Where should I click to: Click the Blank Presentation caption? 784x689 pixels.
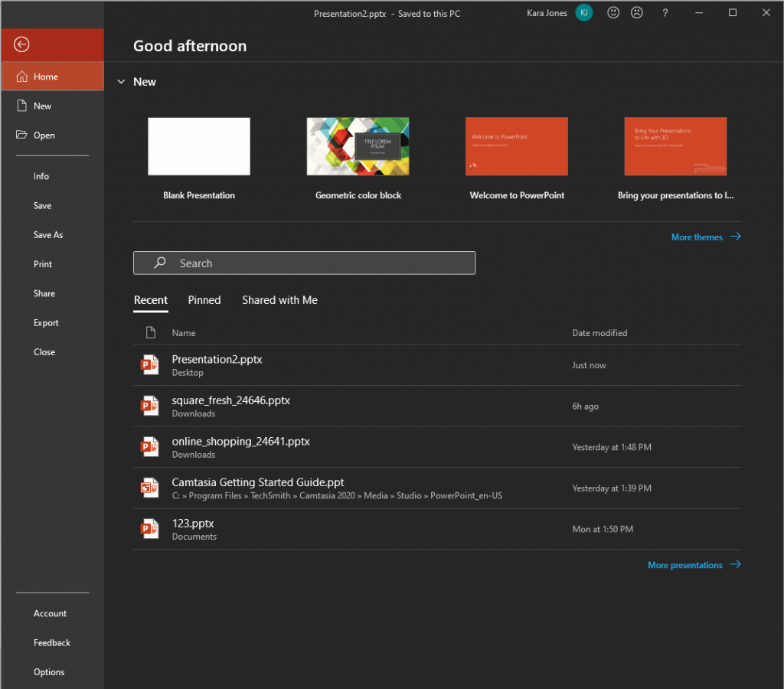[199, 195]
